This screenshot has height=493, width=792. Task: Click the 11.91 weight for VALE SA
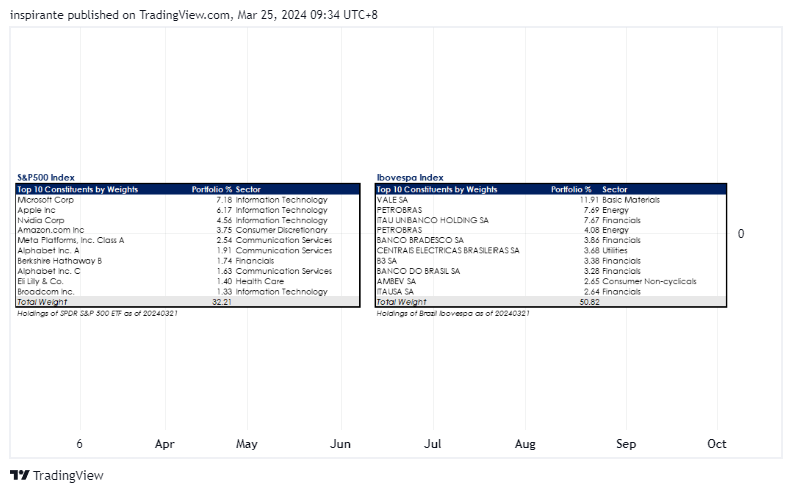(x=589, y=200)
